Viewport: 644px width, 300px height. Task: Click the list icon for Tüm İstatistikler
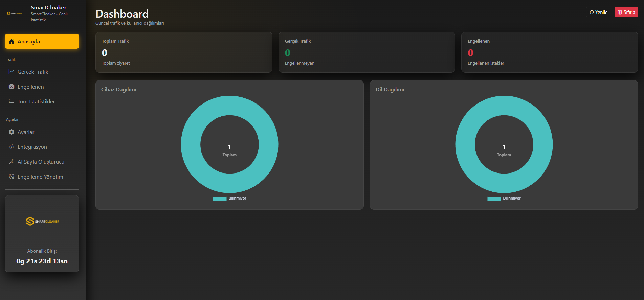(x=12, y=102)
